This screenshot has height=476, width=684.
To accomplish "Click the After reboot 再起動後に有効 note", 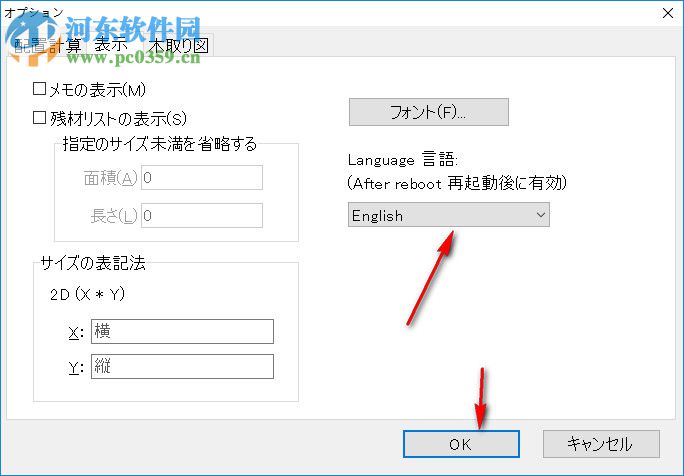I will (457, 183).
